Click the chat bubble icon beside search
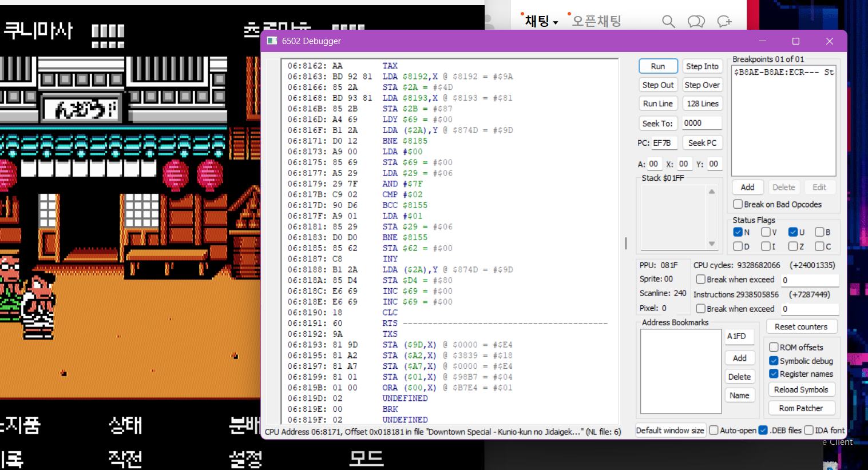This screenshot has height=470, width=868. (x=696, y=21)
